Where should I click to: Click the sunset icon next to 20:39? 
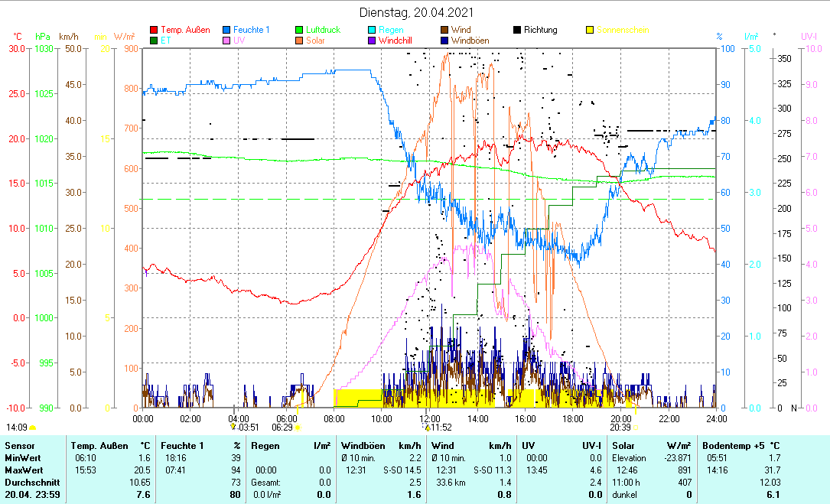(x=635, y=428)
